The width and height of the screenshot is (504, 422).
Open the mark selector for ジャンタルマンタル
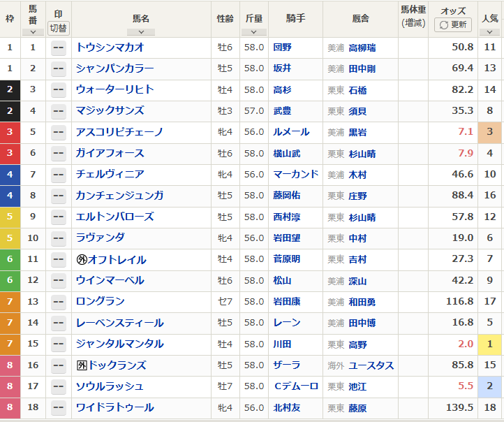click(59, 344)
